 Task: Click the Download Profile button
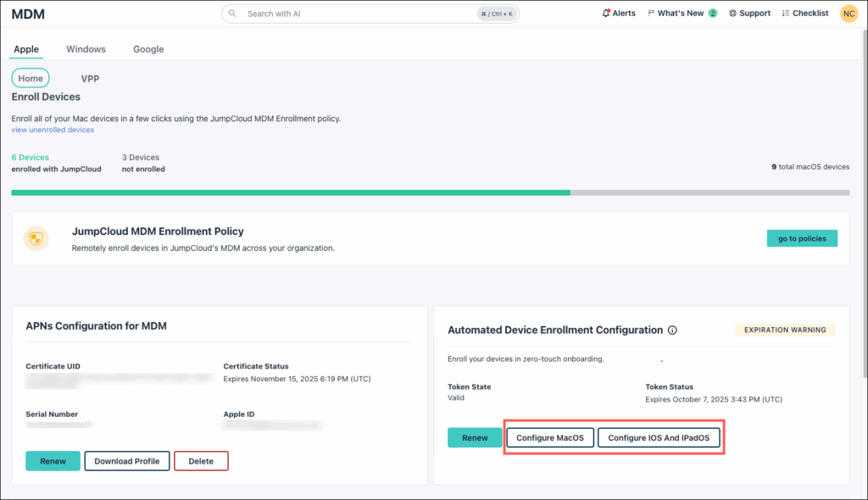click(127, 461)
